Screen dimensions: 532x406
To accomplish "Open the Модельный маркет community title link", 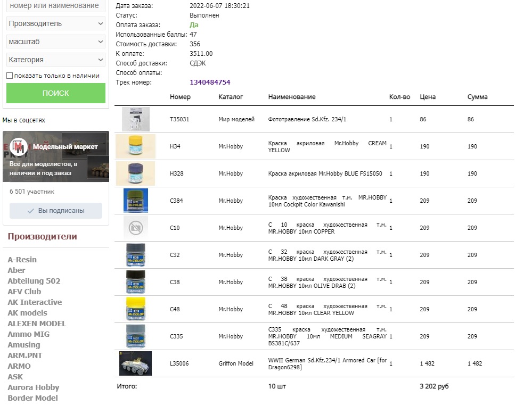I will click(65, 147).
